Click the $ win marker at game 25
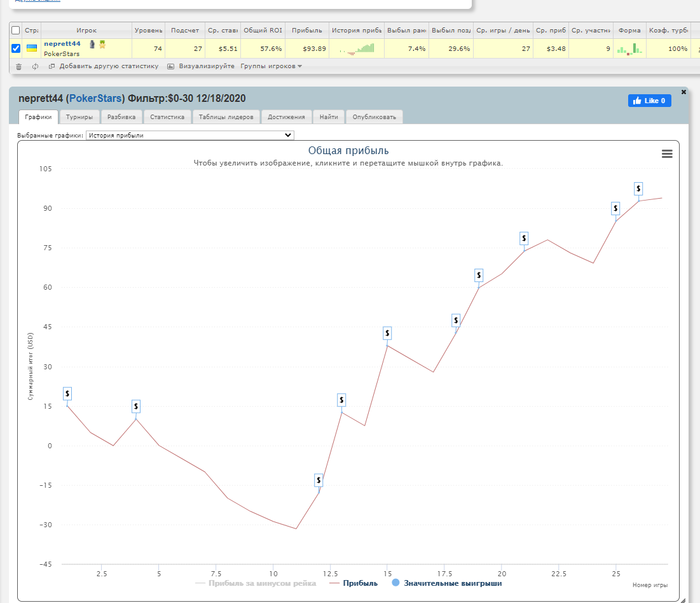700x603 pixels. (616, 208)
